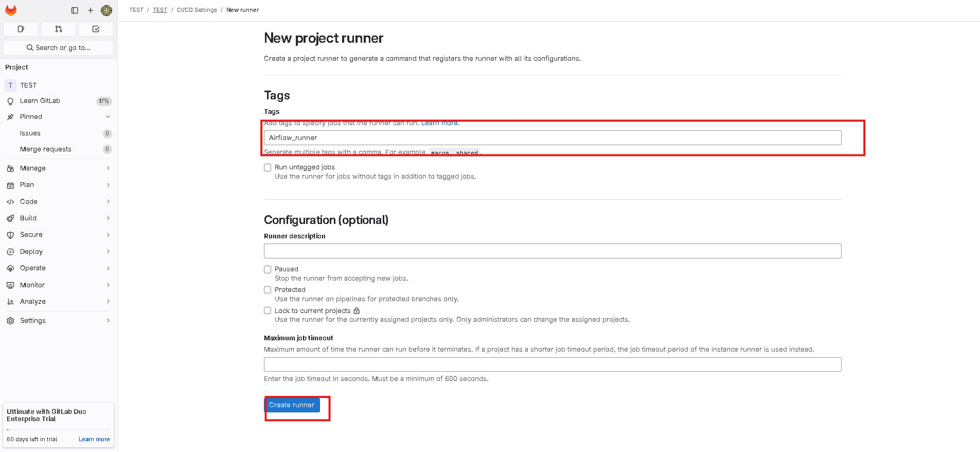This screenshot has height=452, width=980.
Task: Expand the Settings section
Action: (x=59, y=320)
